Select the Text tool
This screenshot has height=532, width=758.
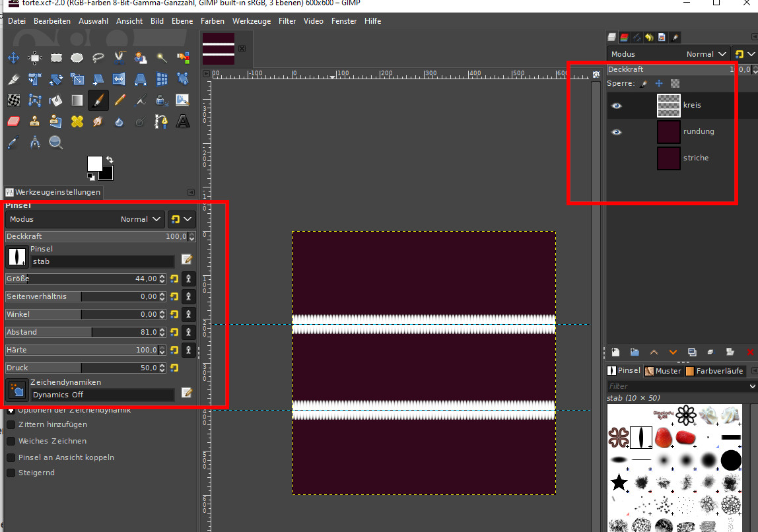183,121
